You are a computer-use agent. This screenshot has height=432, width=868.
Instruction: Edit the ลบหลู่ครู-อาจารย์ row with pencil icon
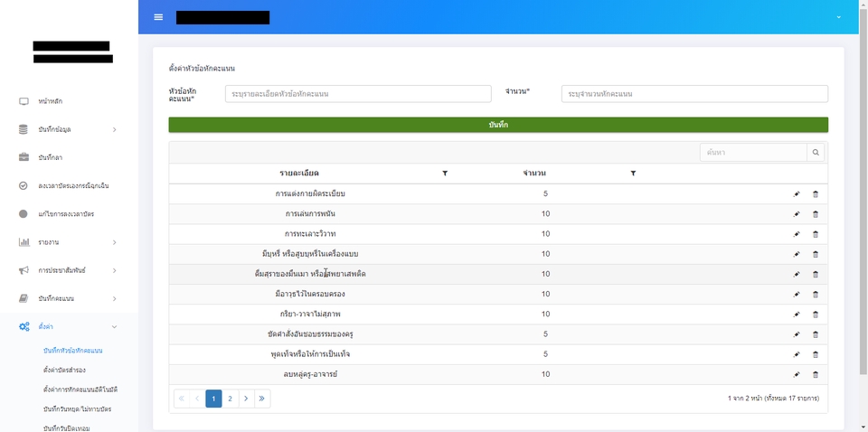pyautogui.click(x=797, y=374)
